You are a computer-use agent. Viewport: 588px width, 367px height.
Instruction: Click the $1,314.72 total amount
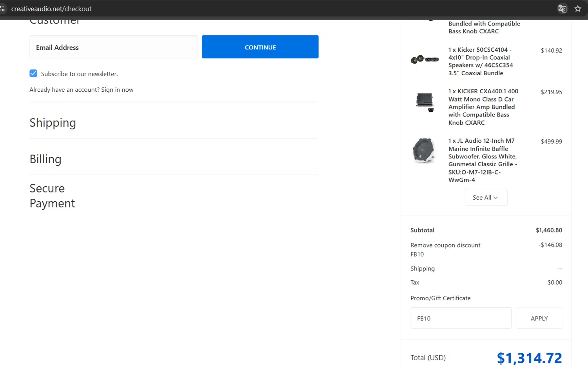tap(529, 358)
